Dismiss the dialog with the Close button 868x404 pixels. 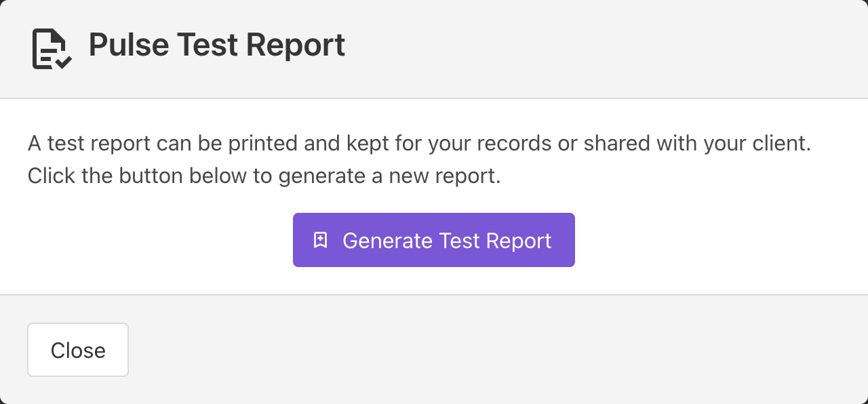[78, 350]
